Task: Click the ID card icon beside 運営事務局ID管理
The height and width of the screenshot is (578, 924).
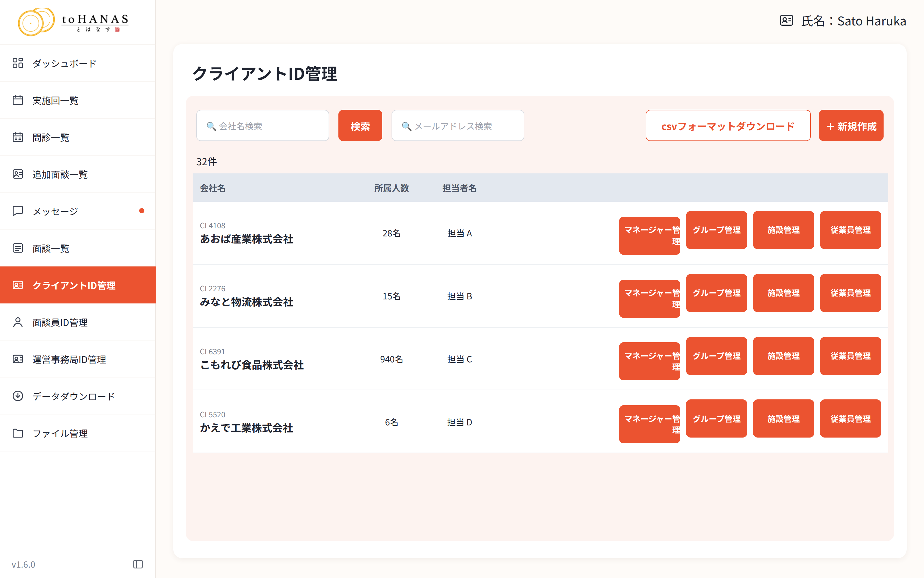Action: (18, 359)
